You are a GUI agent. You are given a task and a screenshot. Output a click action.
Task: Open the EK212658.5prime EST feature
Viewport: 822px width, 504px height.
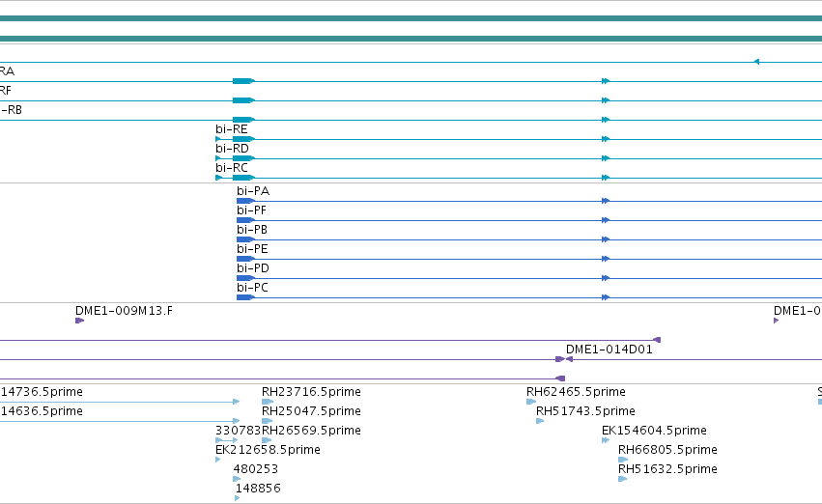(268, 450)
